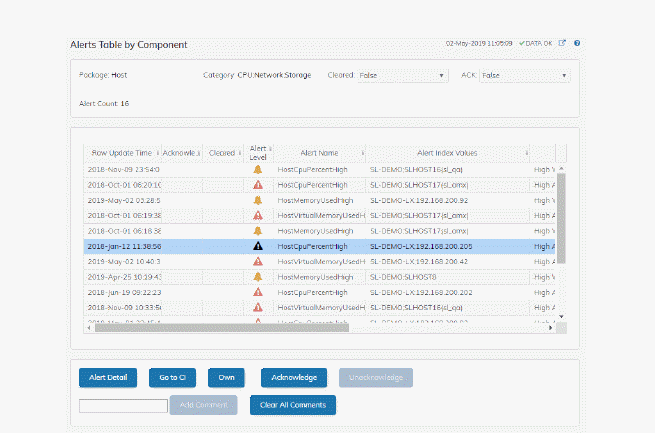Click the Clear All Comments button
Image resolution: width=655 pixels, height=433 pixels.
[x=293, y=405]
